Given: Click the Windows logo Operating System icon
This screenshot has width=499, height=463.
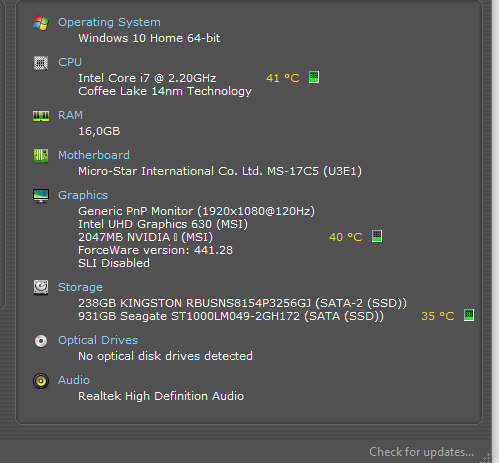Looking at the screenshot, I should 41,23.
